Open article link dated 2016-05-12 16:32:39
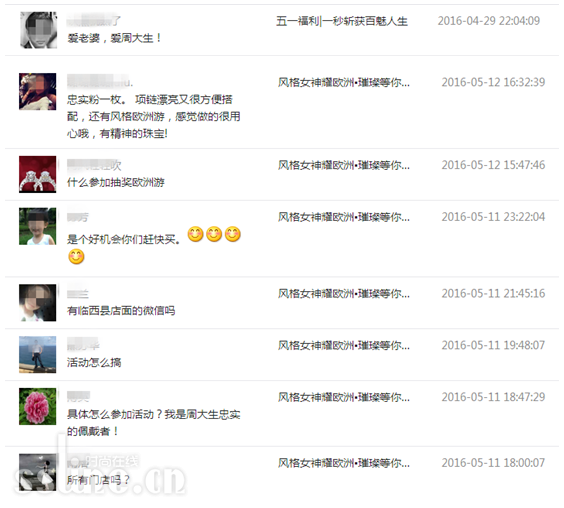Image resolution: width=564 pixels, height=508 pixels. pyautogui.click(x=344, y=83)
